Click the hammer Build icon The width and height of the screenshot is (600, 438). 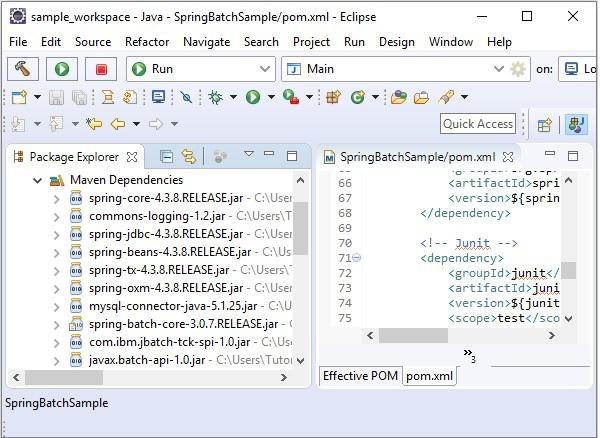pyautogui.click(x=23, y=69)
